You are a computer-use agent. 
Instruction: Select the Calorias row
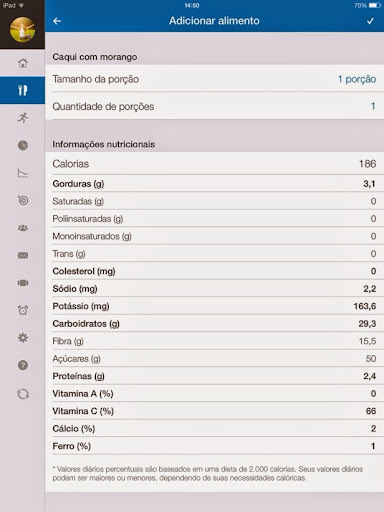(x=214, y=164)
